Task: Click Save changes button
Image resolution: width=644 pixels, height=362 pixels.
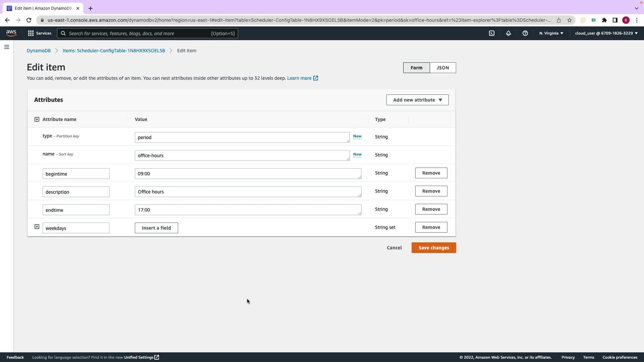Action: tap(433, 248)
